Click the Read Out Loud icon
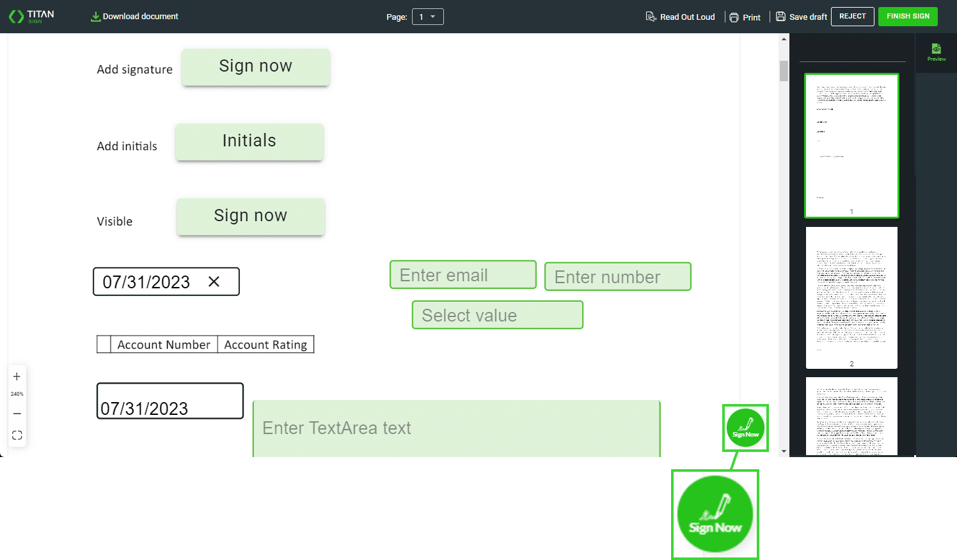 click(651, 17)
